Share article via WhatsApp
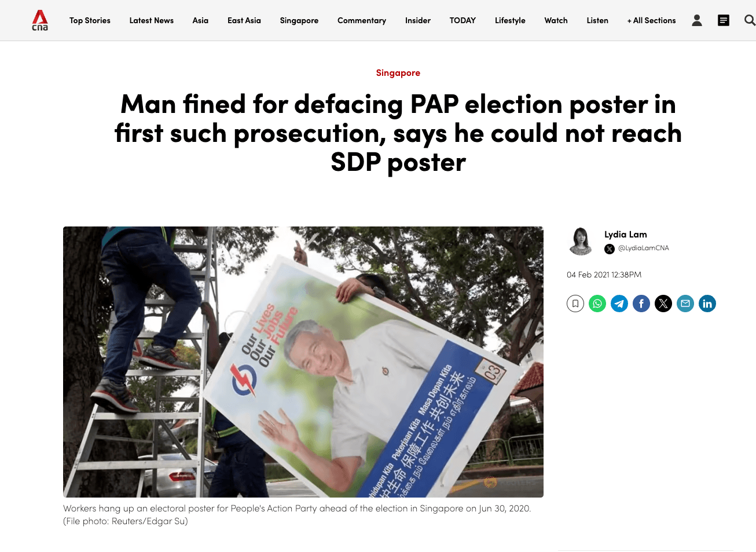 click(597, 304)
